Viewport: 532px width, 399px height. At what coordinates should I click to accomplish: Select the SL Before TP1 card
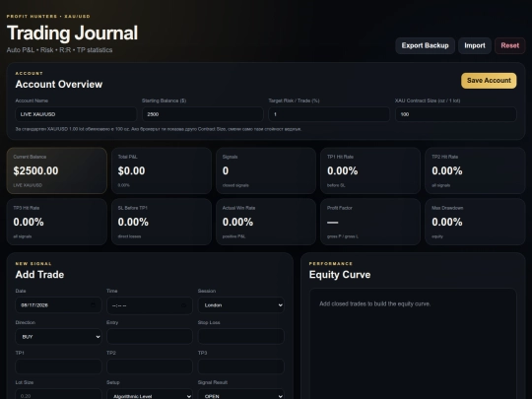[162, 222]
